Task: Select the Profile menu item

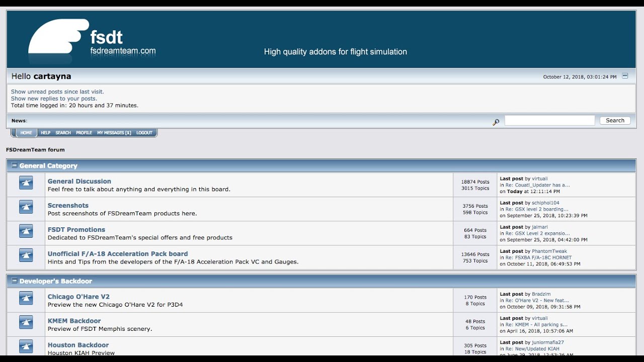Action: pyautogui.click(x=84, y=133)
